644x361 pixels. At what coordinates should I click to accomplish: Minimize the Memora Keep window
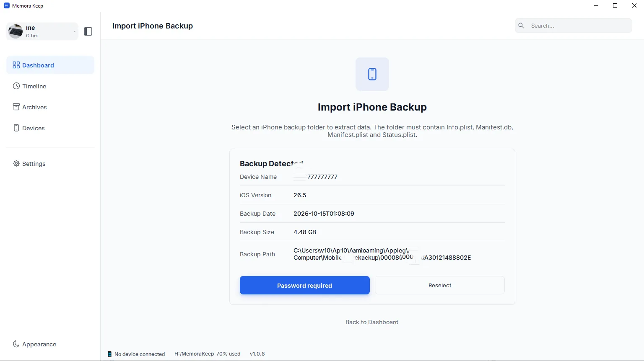click(x=596, y=5)
